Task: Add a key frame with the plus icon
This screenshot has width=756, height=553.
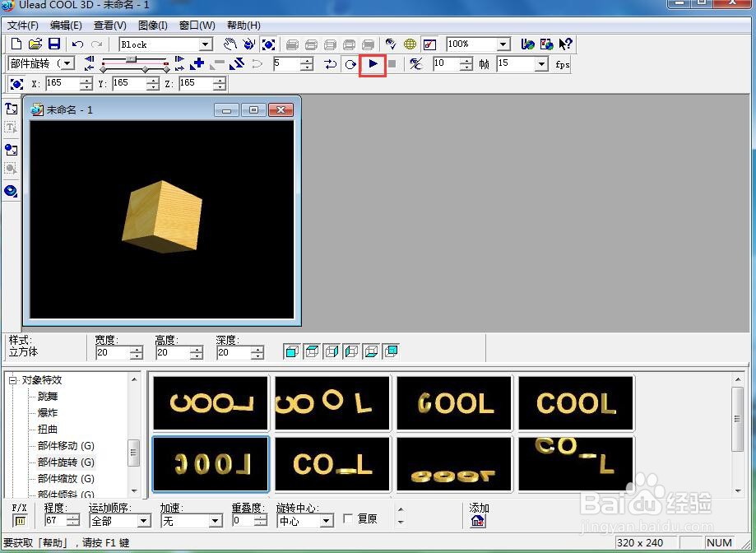Action: [197, 63]
